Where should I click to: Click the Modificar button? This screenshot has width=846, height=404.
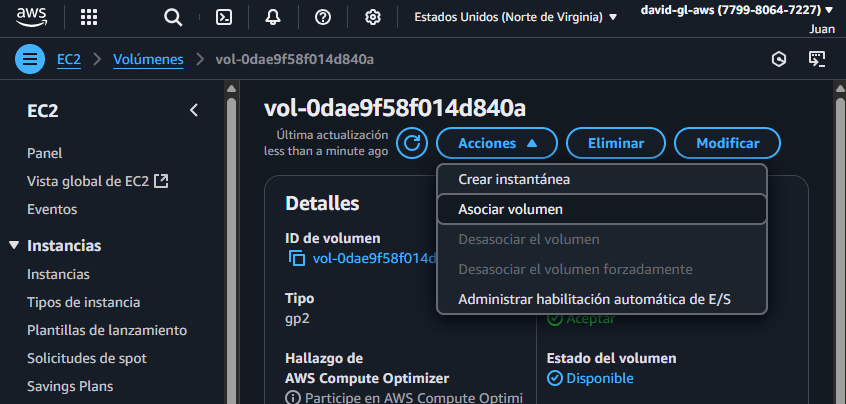tap(727, 143)
